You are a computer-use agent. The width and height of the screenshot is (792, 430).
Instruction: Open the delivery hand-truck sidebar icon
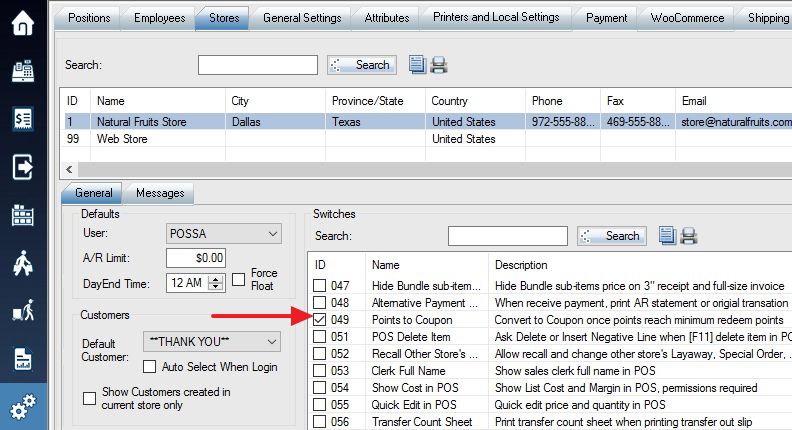(x=23, y=310)
